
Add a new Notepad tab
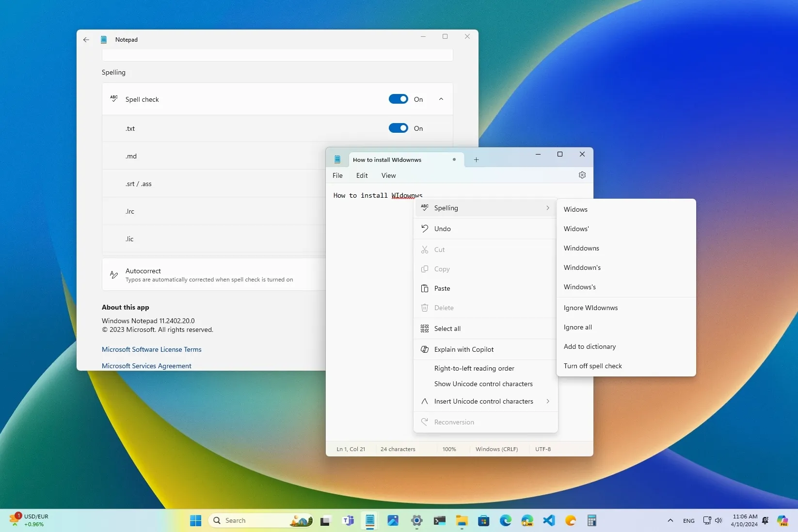(476, 159)
